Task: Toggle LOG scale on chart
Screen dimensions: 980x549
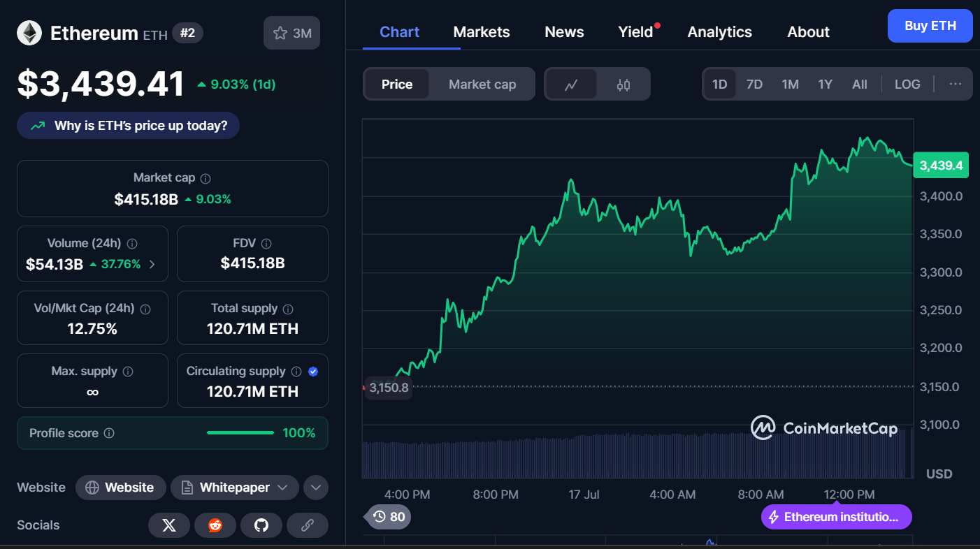Action: pyautogui.click(x=907, y=85)
